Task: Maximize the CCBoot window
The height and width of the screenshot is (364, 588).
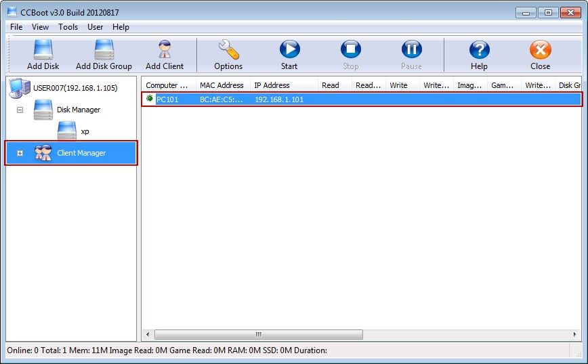Action: click(x=548, y=13)
